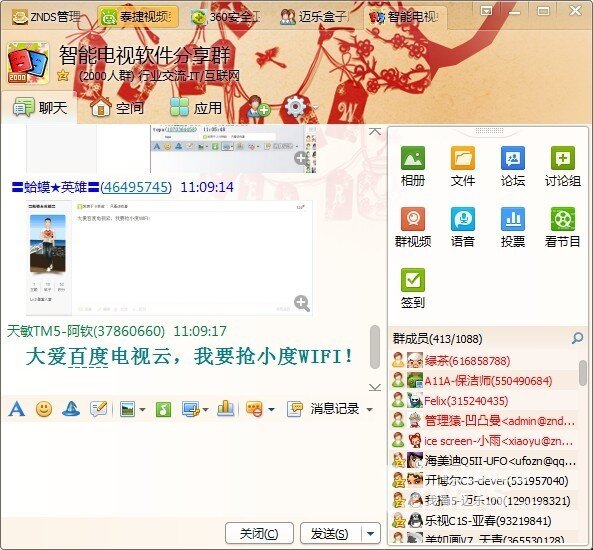Open the 文件 group files icon
The width and height of the screenshot is (593, 550).
[x=463, y=166]
